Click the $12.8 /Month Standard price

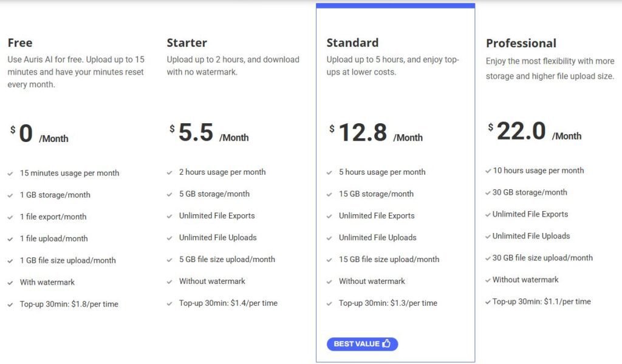pos(375,133)
